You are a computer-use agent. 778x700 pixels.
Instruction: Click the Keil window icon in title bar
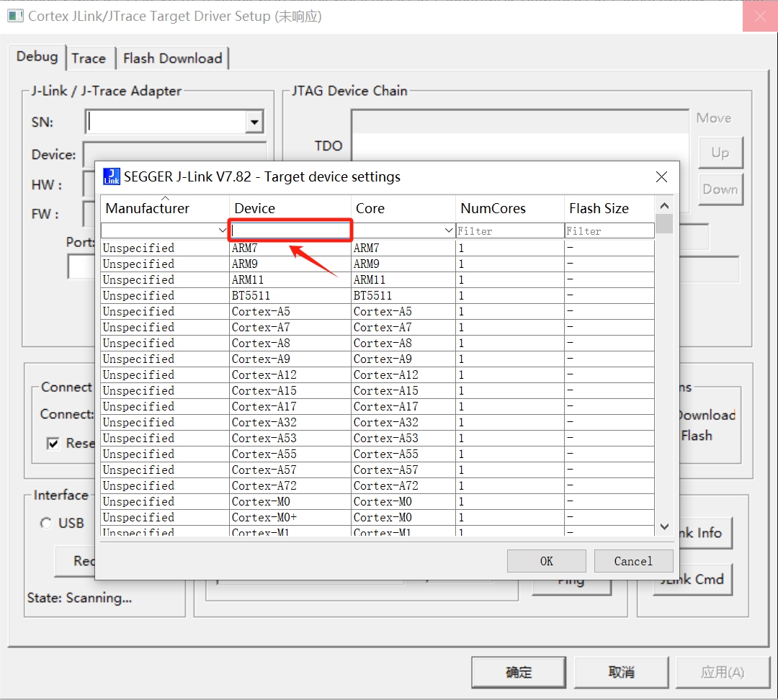(x=15, y=16)
